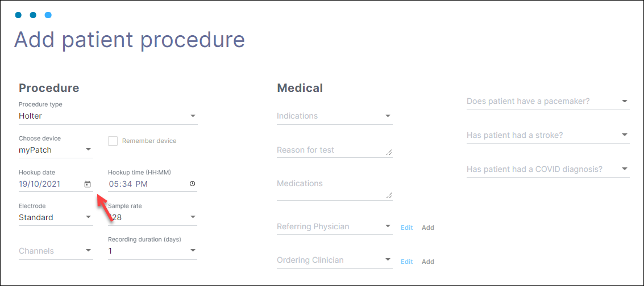Tick the Remember device checkbox

click(113, 141)
